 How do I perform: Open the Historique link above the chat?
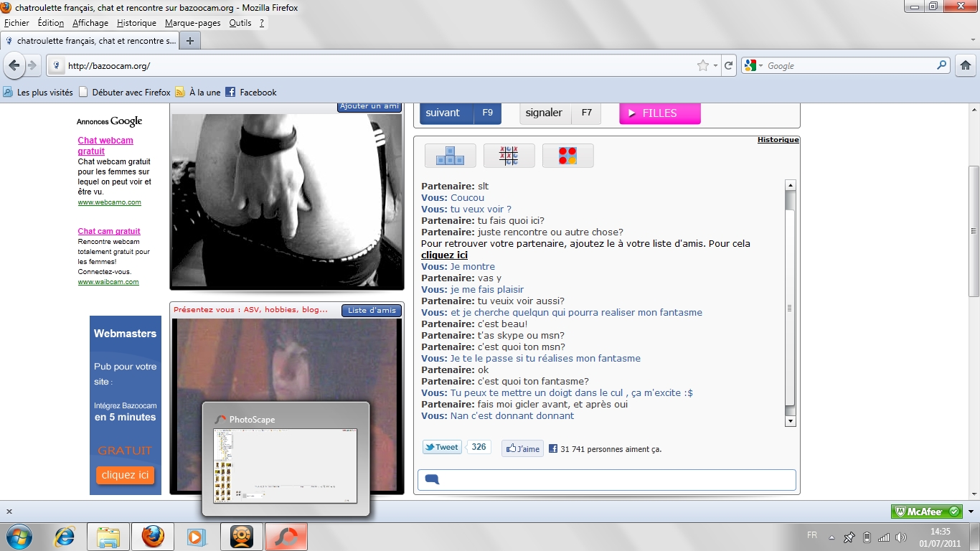tap(778, 140)
